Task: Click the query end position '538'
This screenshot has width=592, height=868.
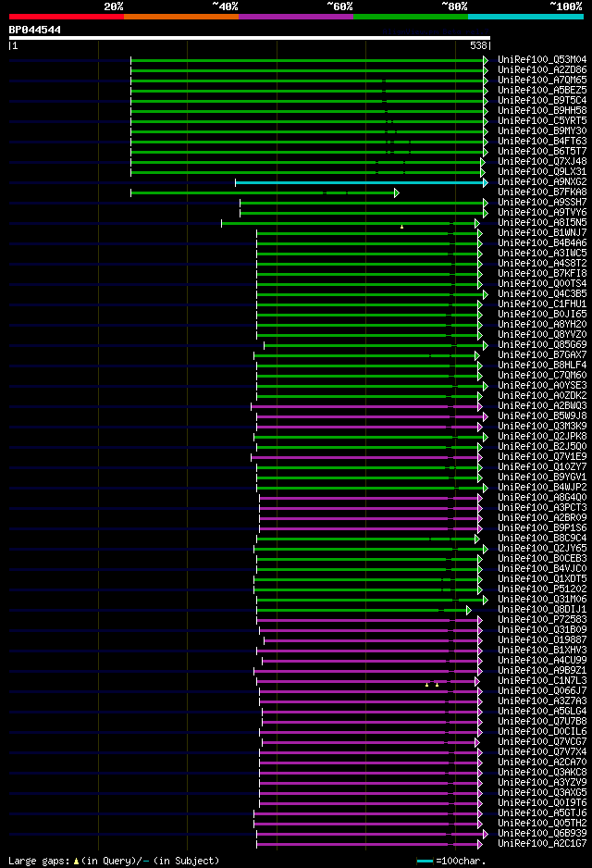Action: coord(478,46)
